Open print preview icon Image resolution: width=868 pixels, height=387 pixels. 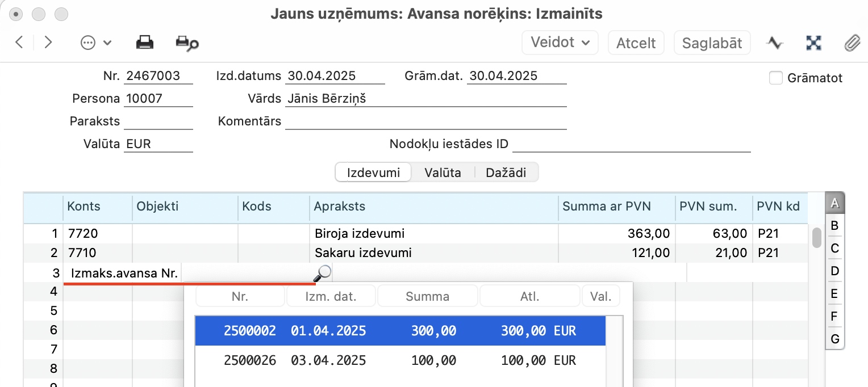point(187,43)
